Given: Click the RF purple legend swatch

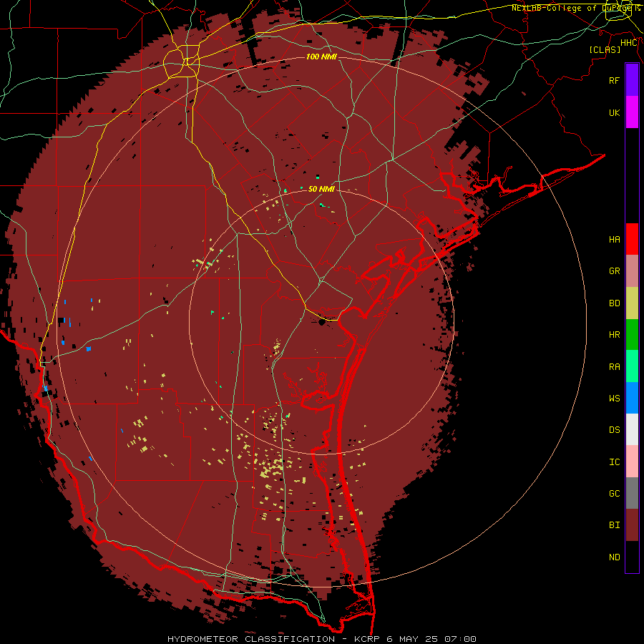Looking at the screenshot, I should (x=632, y=80).
